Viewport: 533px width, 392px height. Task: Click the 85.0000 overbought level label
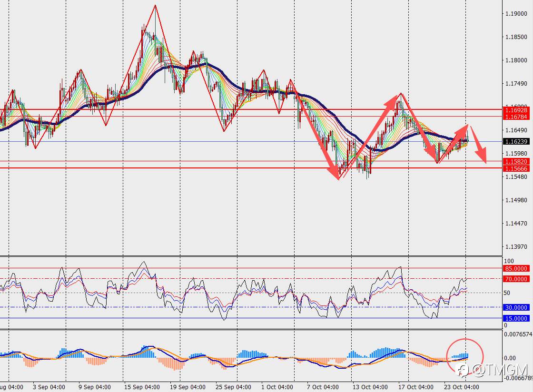point(516,268)
